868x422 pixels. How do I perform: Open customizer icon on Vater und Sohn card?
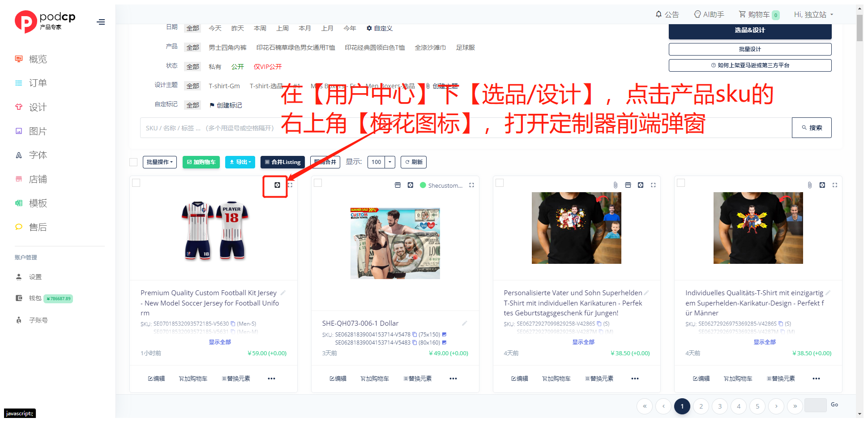click(641, 185)
